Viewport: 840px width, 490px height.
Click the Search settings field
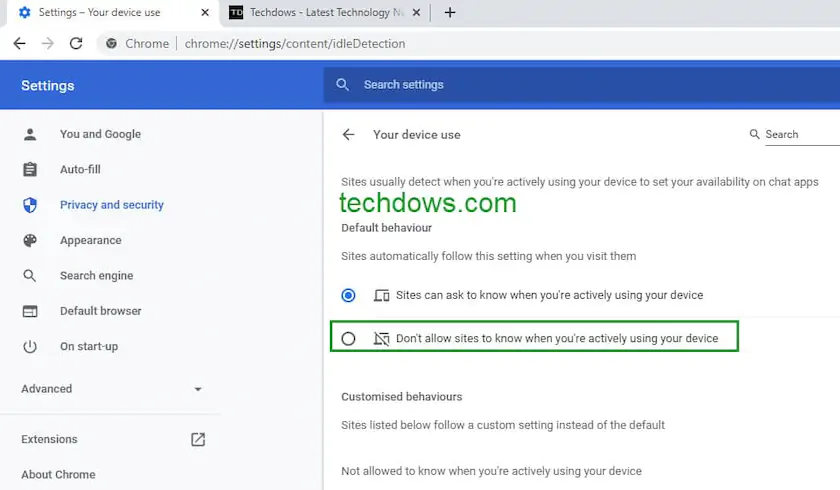581,85
